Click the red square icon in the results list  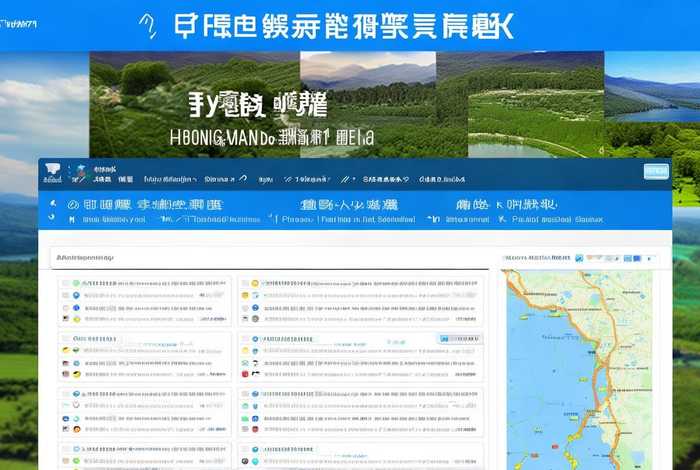pos(245,374)
